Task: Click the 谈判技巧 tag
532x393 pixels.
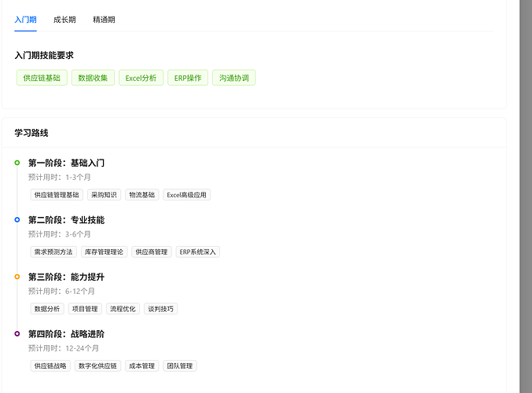Action: [x=160, y=309]
